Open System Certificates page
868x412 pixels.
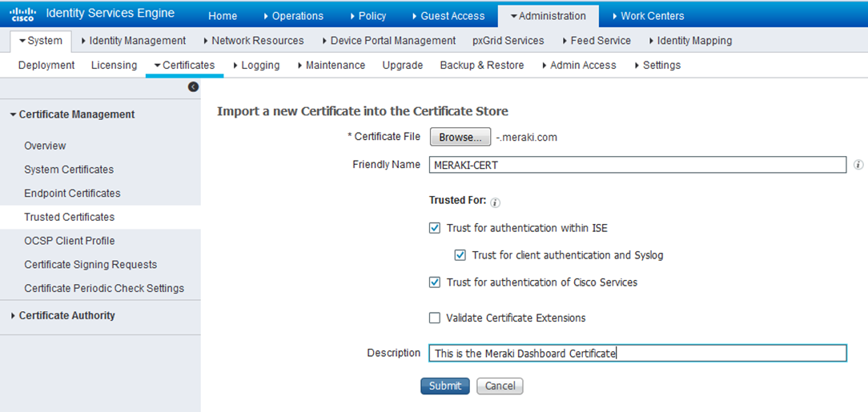click(69, 170)
